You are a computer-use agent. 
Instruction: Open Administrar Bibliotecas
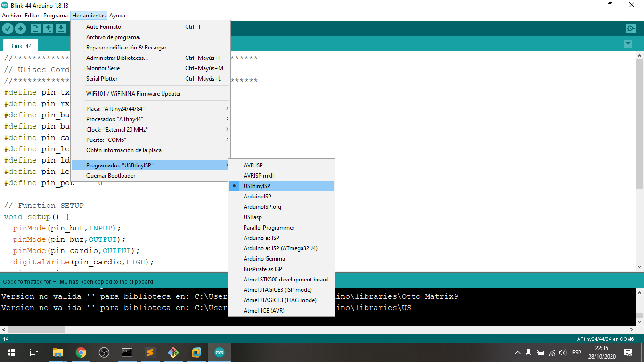tap(151, 58)
